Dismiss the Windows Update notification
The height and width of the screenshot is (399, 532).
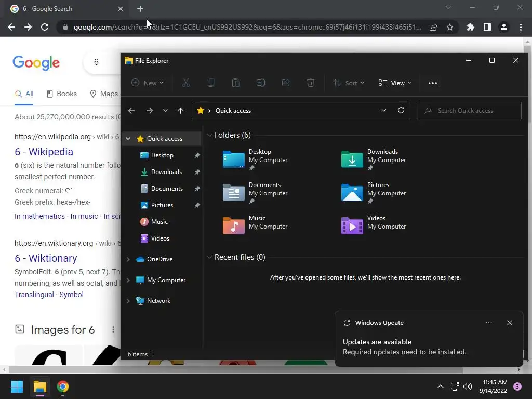(509, 323)
